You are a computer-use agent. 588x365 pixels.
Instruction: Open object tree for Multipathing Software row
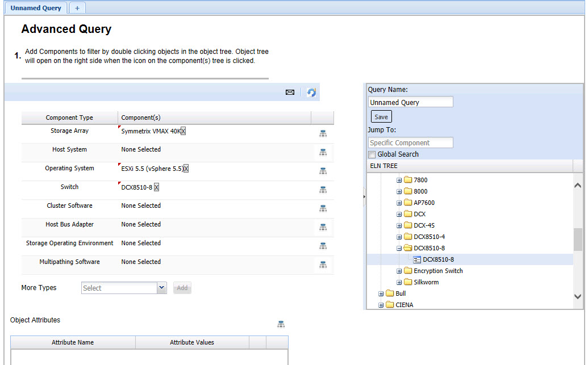pyautogui.click(x=323, y=265)
